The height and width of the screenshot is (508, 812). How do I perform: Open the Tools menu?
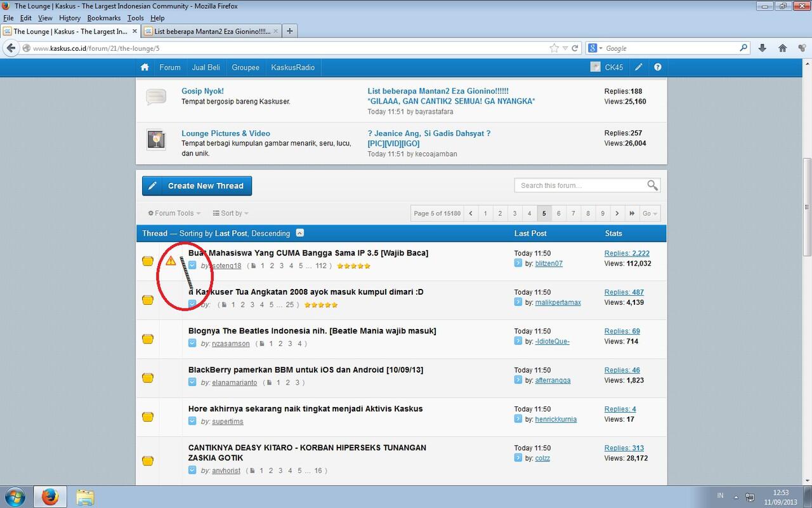pos(135,18)
